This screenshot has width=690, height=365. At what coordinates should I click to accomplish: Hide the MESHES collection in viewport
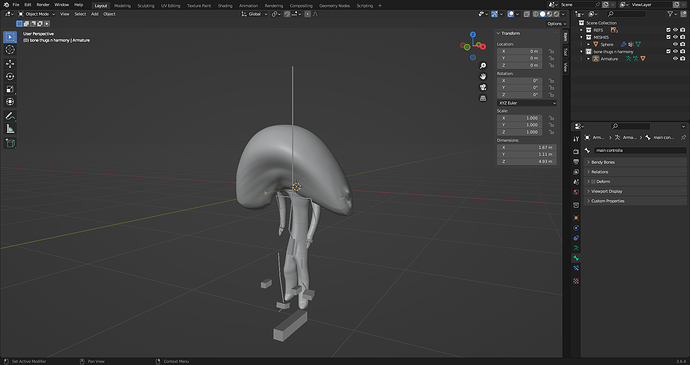(675, 37)
